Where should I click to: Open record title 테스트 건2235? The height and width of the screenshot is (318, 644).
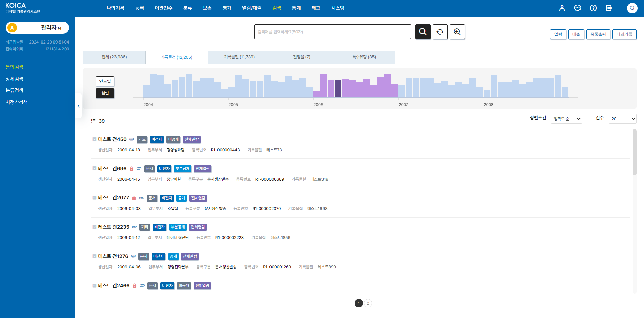click(x=113, y=227)
